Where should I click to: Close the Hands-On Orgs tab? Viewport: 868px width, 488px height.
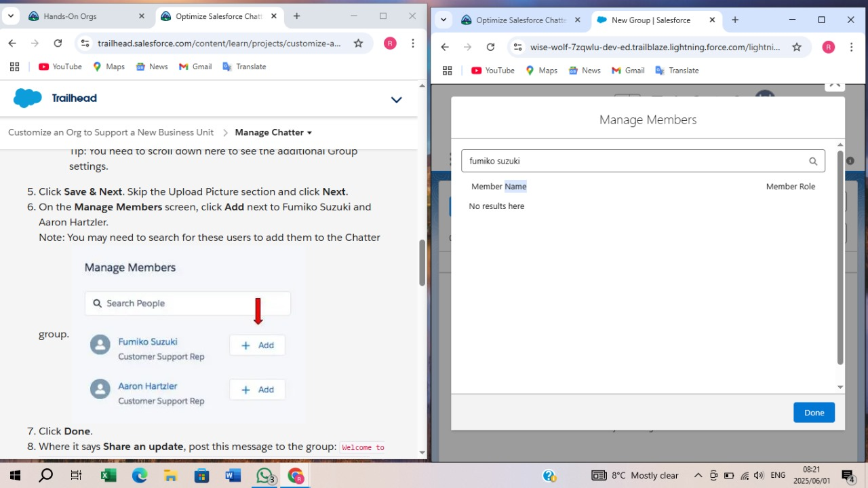pos(141,16)
